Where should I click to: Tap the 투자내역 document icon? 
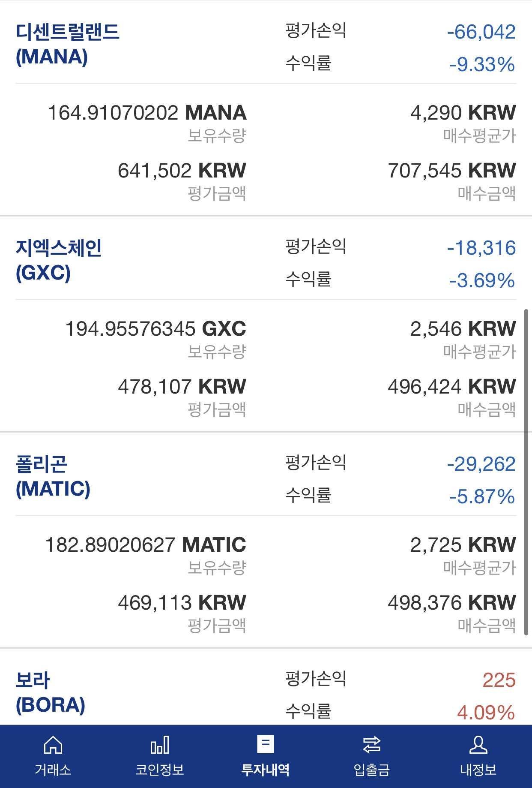point(266,745)
